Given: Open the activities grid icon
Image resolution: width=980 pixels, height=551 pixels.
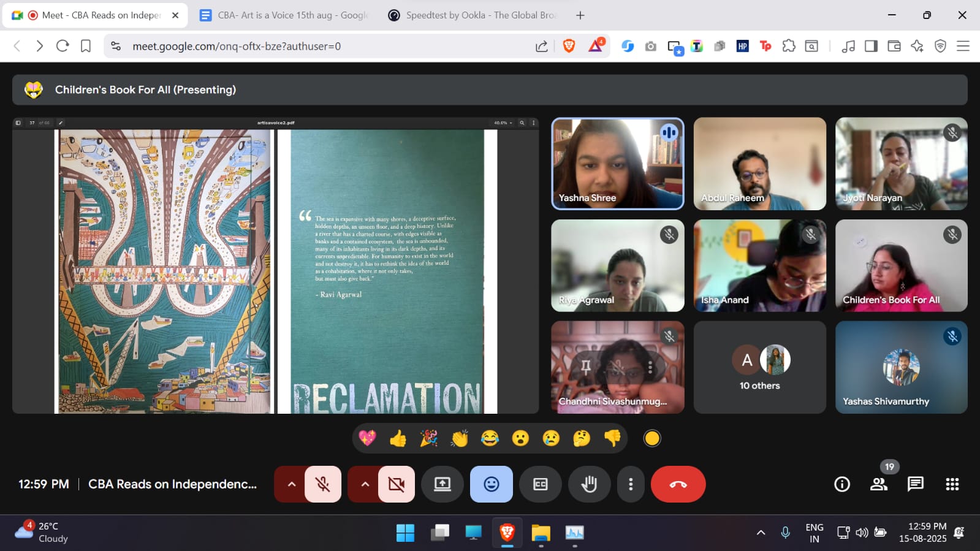Looking at the screenshot, I should pos(952,484).
